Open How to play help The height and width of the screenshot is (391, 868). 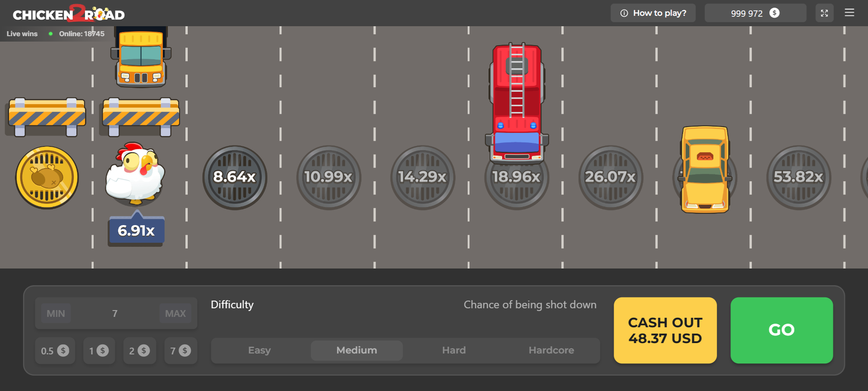pyautogui.click(x=653, y=13)
